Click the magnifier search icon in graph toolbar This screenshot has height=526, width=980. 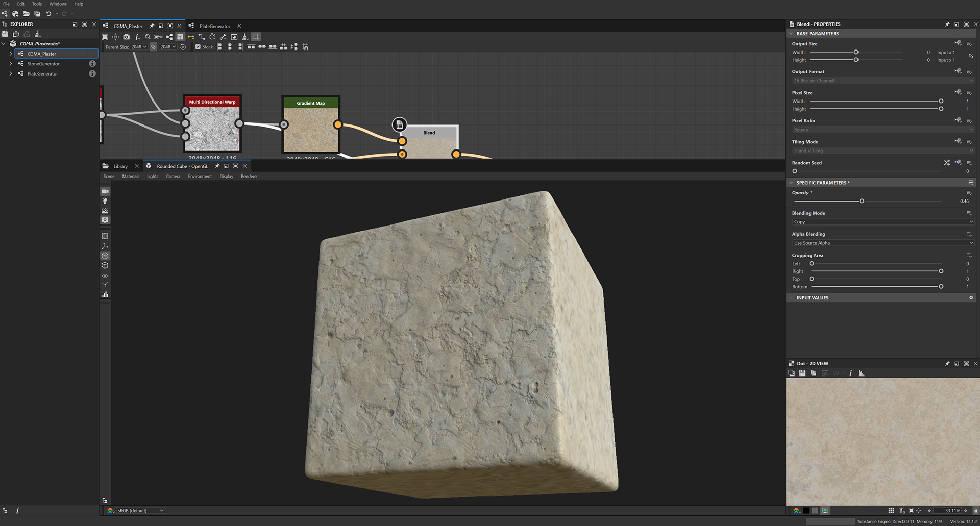click(148, 37)
